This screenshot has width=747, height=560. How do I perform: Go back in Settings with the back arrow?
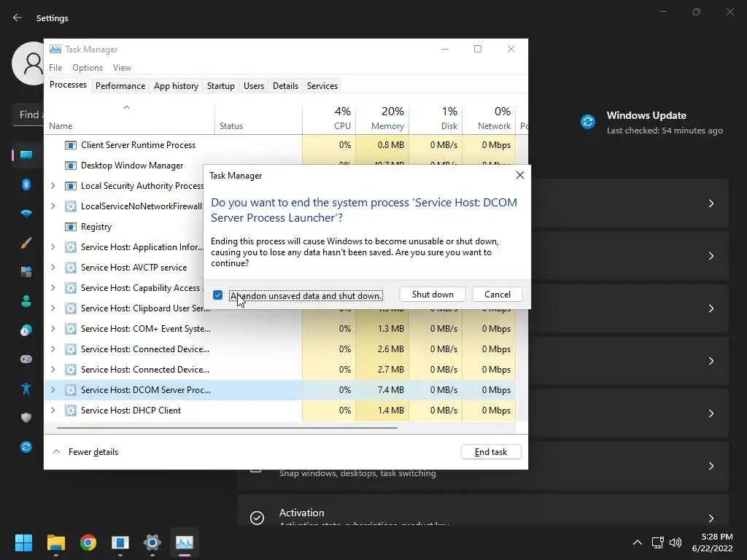coord(18,17)
